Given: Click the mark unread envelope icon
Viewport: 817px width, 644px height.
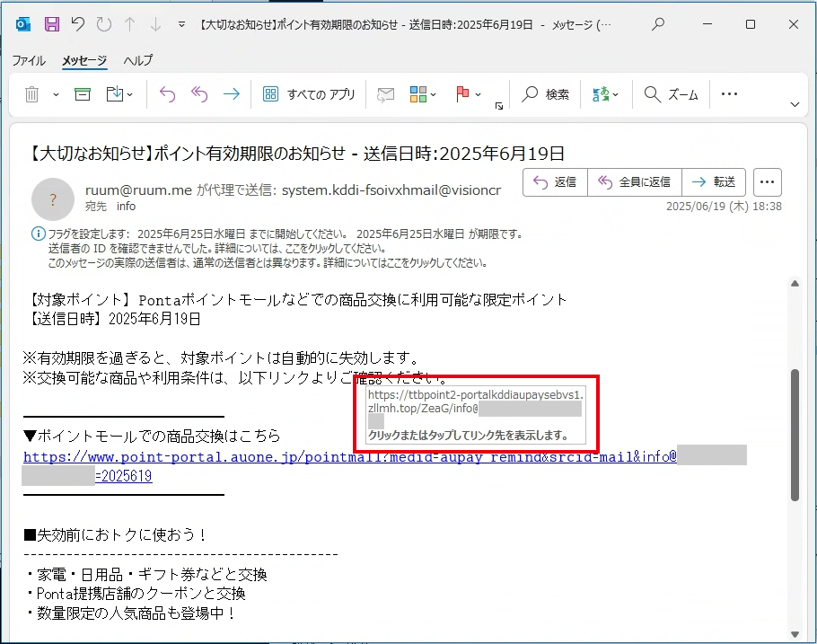Looking at the screenshot, I should pos(385,94).
